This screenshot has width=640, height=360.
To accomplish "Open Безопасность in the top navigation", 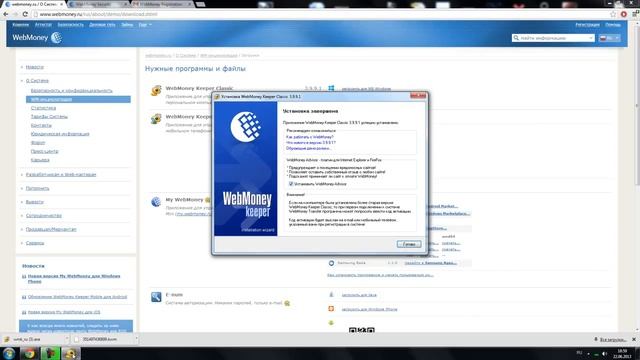I will (x=71, y=25).
